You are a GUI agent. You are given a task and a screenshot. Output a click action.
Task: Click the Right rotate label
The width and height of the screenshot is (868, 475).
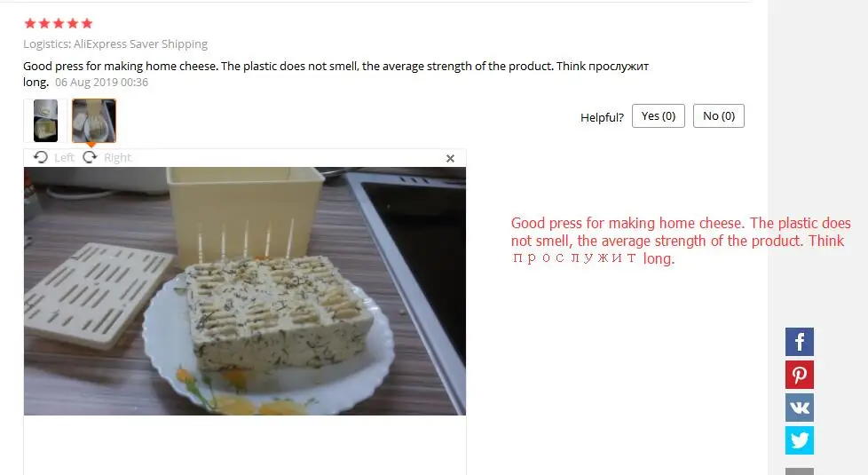coord(117,158)
